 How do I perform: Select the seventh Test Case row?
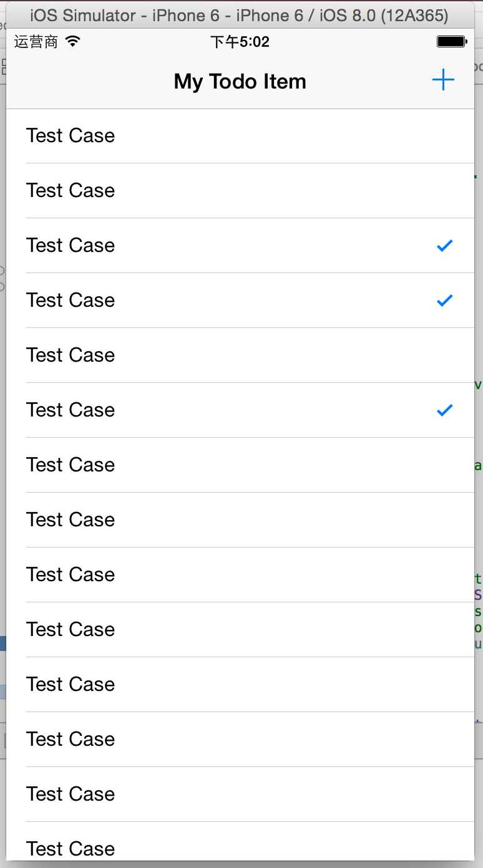(x=240, y=465)
